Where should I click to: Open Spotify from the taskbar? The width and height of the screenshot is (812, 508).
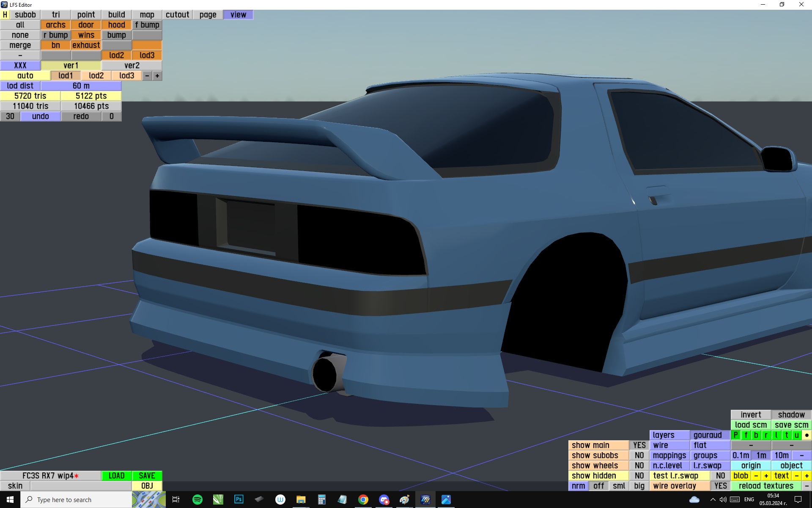pyautogui.click(x=197, y=500)
